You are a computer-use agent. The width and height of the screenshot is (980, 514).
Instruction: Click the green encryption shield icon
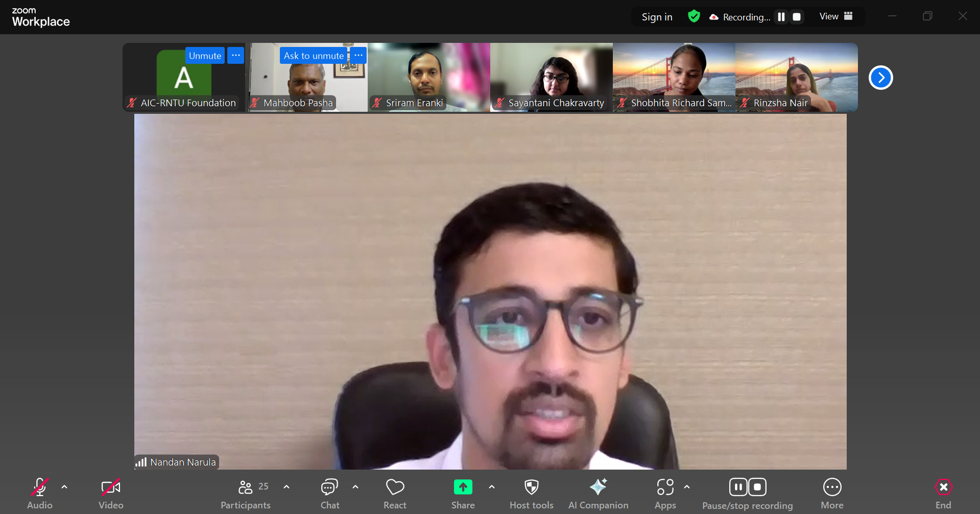tap(694, 16)
